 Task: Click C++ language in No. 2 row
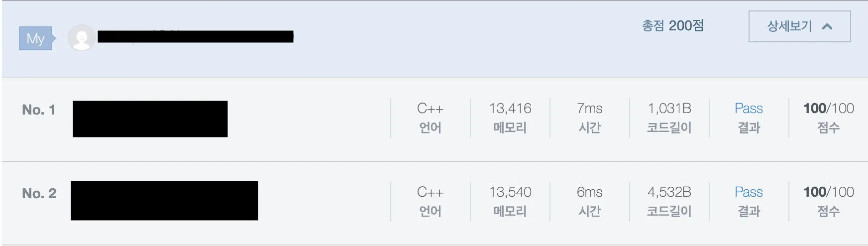[x=430, y=192]
